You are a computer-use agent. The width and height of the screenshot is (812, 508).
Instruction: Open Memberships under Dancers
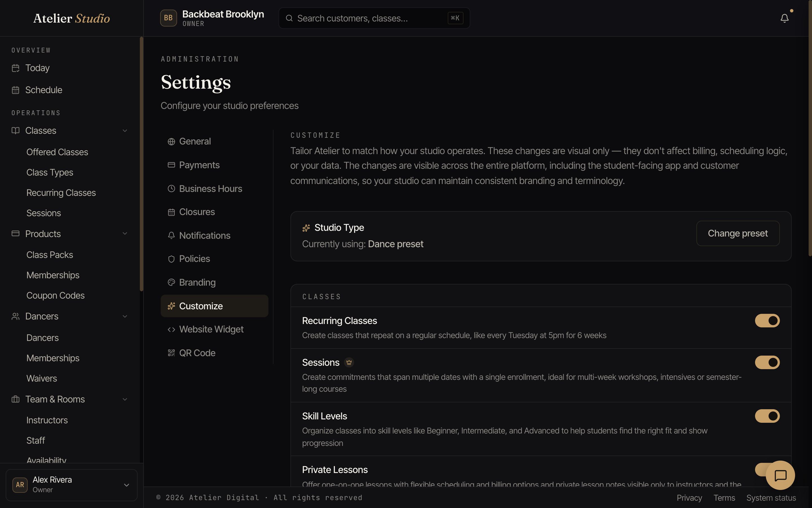(x=53, y=358)
